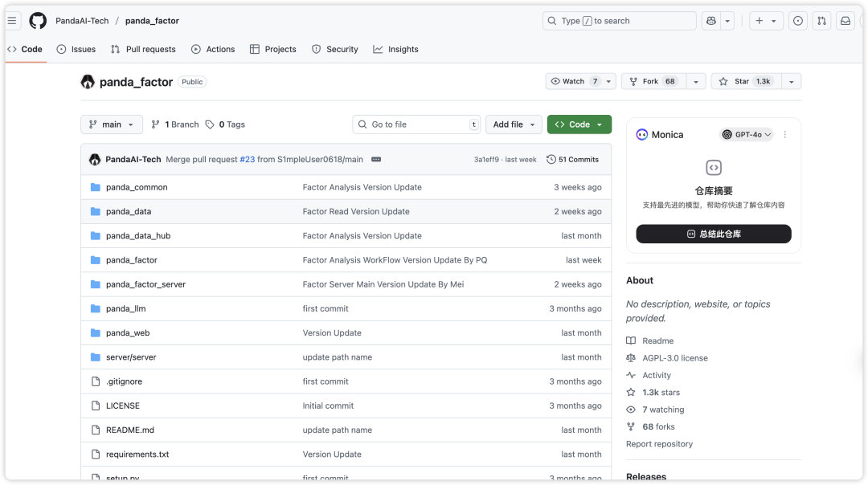The image size is (868, 485).
Task: Toggle Watch for this repository
Action: click(575, 81)
